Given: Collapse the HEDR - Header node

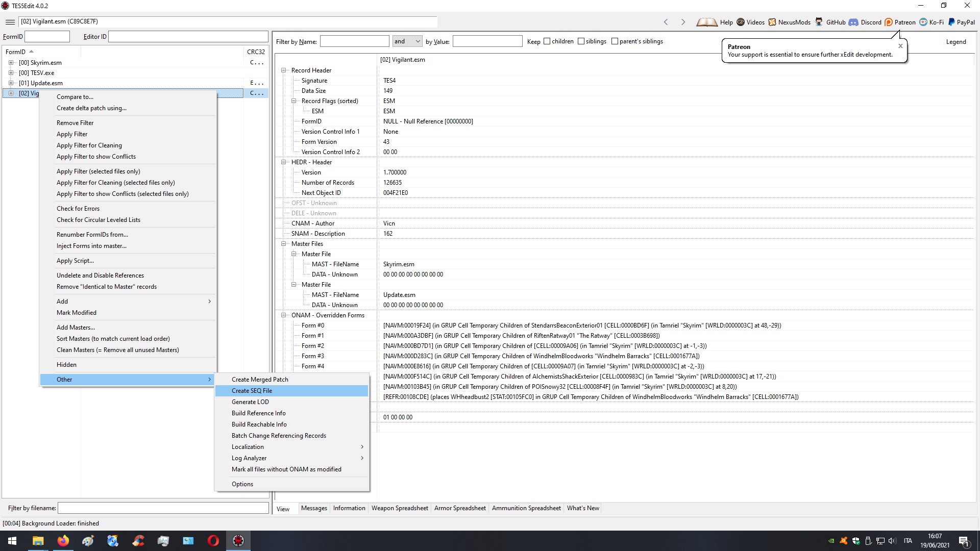Looking at the screenshot, I should point(284,162).
